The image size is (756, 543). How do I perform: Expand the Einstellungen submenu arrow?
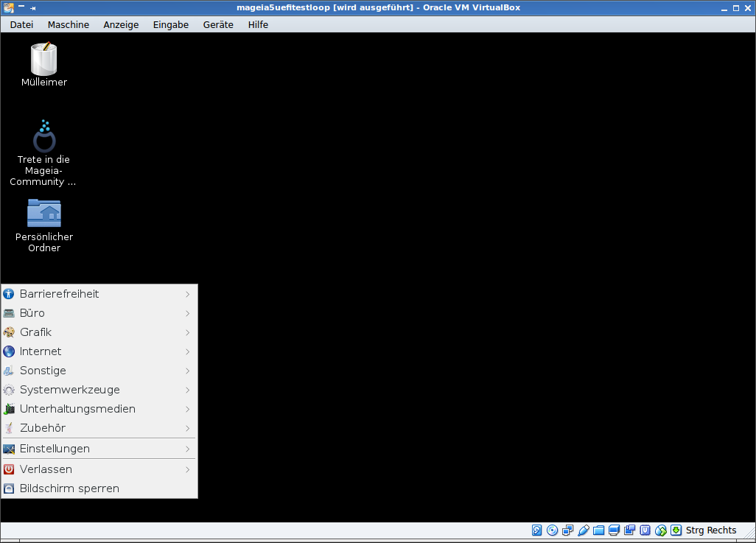coord(188,449)
